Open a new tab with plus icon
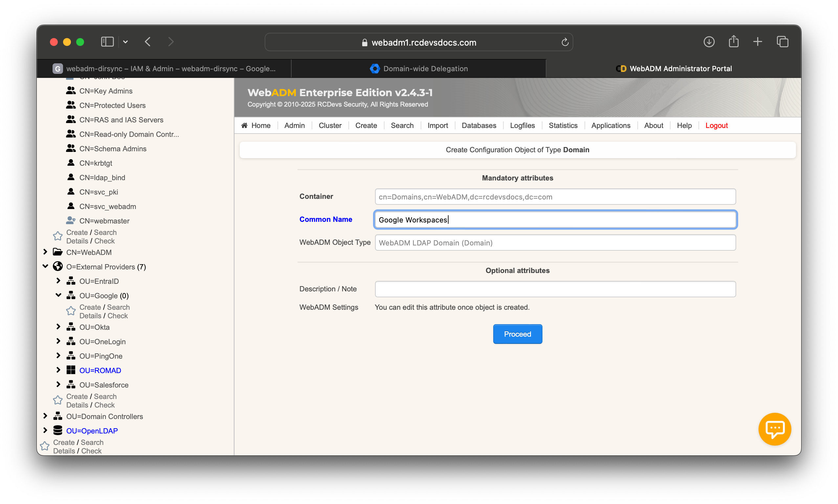Viewport: 838px width, 504px height. (x=757, y=42)
